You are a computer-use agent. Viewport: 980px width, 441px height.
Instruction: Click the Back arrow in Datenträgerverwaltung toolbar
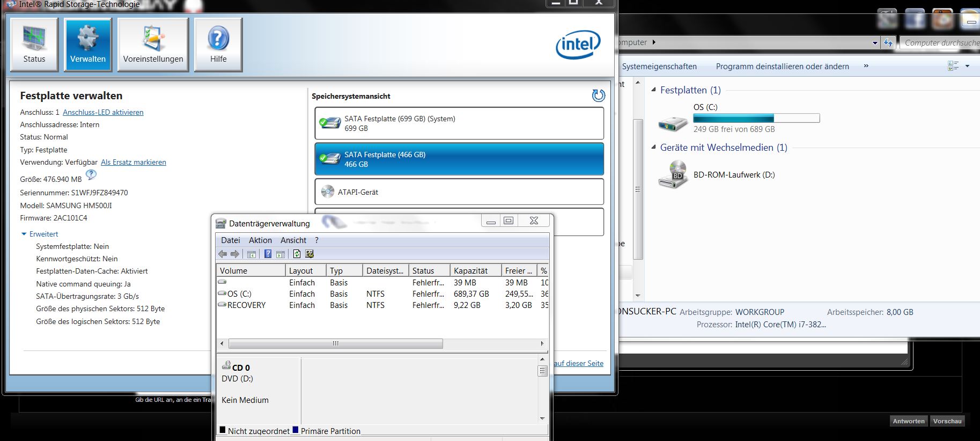(x=223, y=254)
